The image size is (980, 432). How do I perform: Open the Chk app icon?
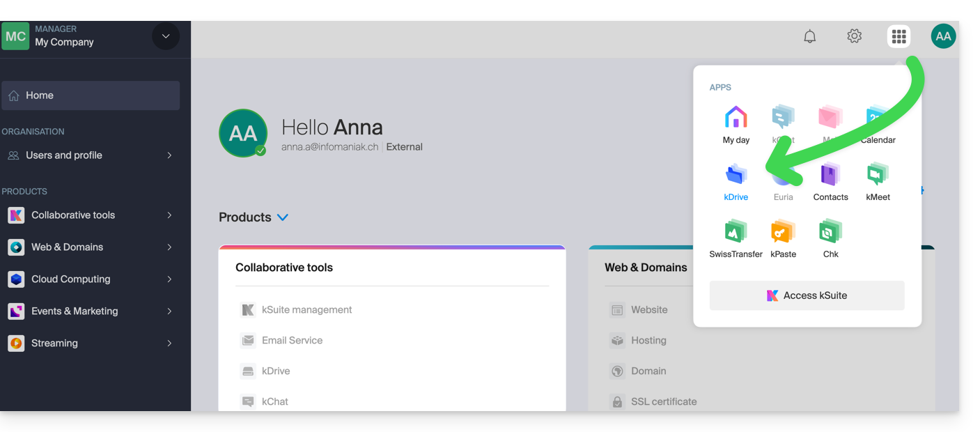pyautogui.click(x=830, y=232)
